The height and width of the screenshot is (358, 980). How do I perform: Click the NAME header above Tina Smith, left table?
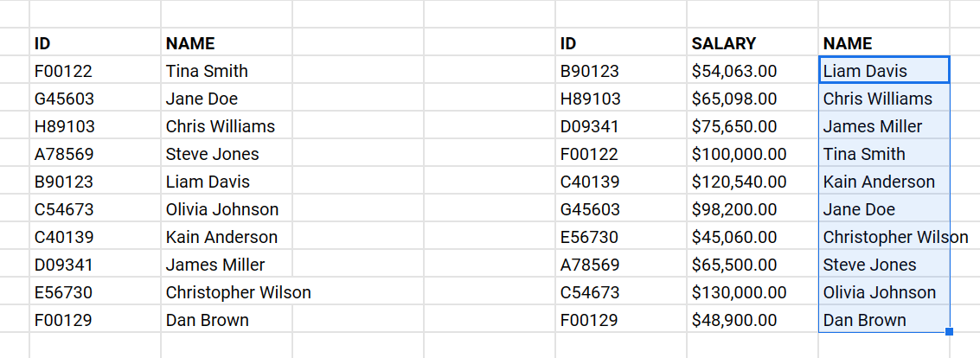click(x=190, y=43)
